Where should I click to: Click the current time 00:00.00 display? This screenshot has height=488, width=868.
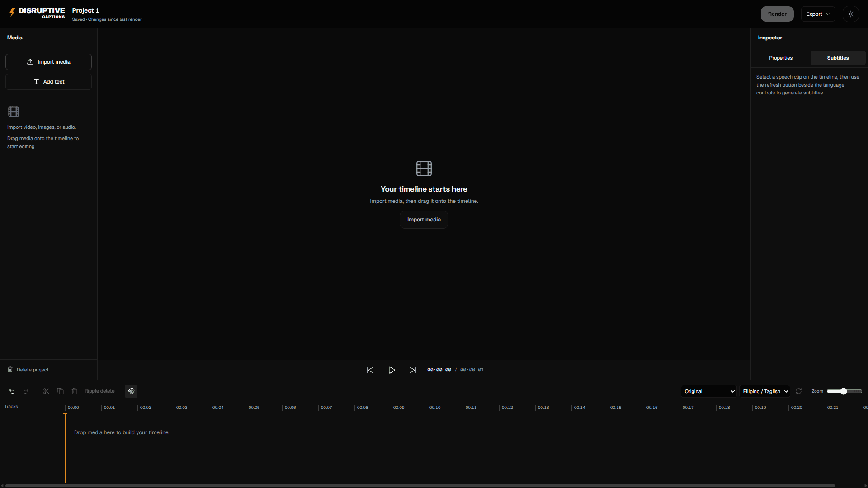[439, 370]
